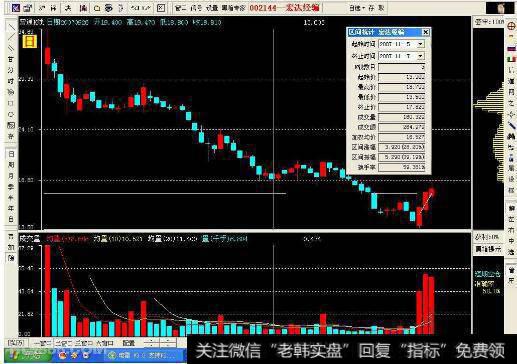Open the 日线 period dropdown in the top toolbar

[x=357, y=8]
